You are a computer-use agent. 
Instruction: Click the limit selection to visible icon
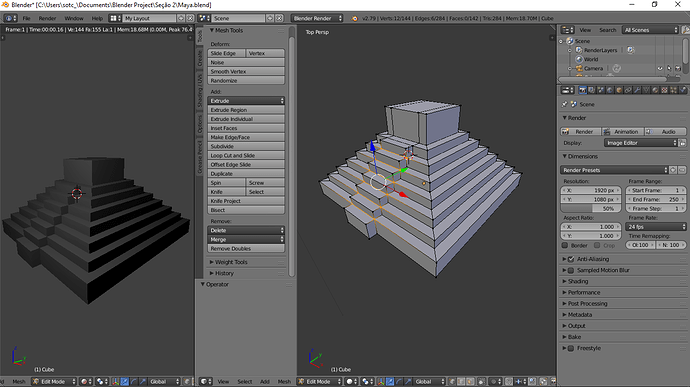(481, 382)
